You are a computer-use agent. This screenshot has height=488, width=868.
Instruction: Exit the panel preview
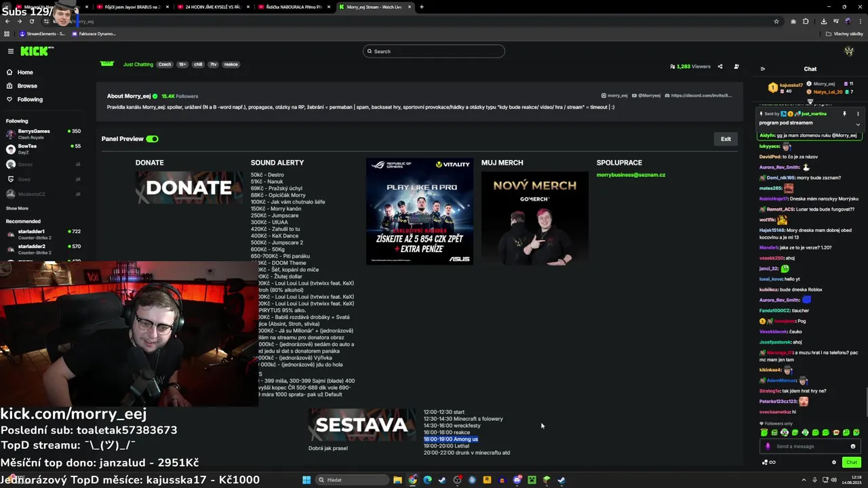726,139
